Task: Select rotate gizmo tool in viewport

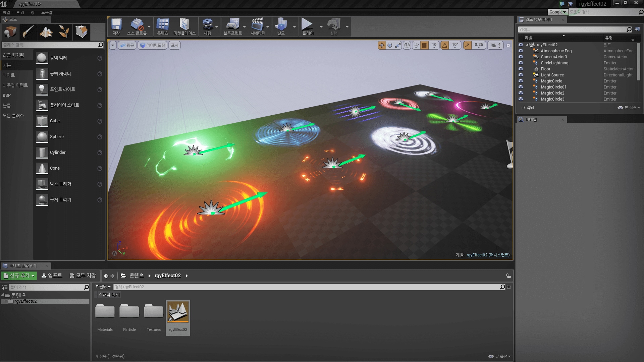Action: coord(390,45)
